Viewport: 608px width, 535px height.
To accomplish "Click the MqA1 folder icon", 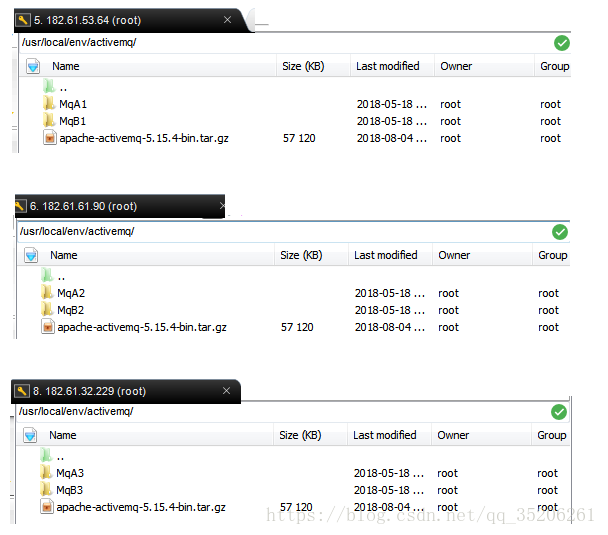I will [x=49, y=104].
